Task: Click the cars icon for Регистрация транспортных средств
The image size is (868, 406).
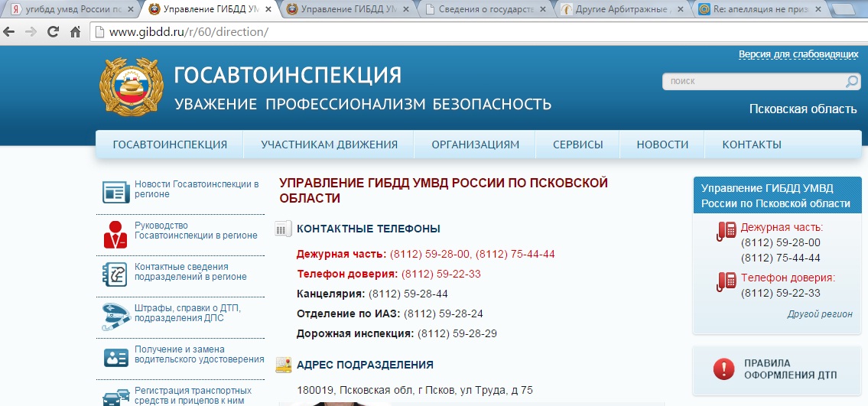Action: click(115, 398)
